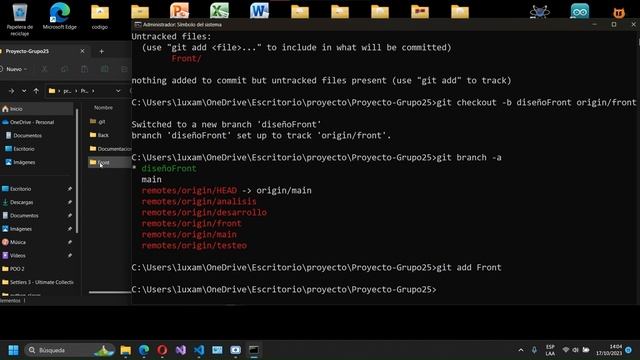Show hidden system tray icons

coord(521,350)
